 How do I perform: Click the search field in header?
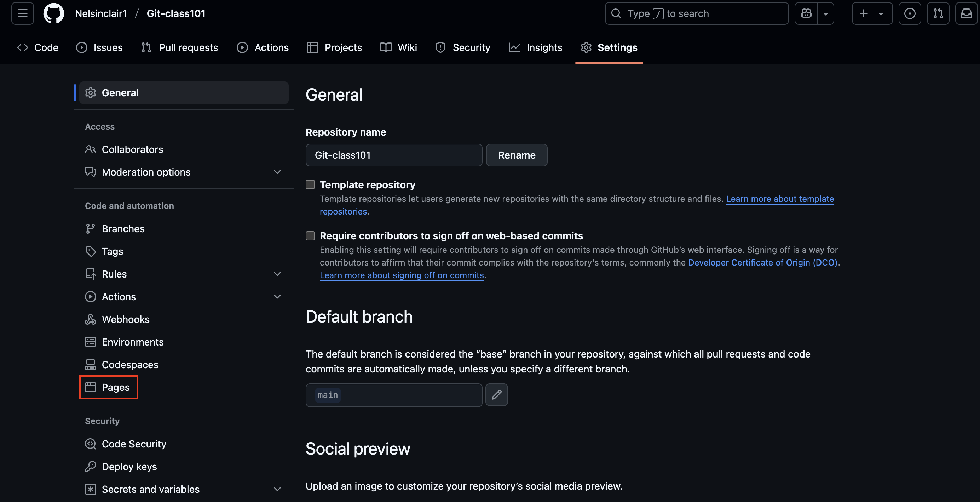click(x=697, y=14)
